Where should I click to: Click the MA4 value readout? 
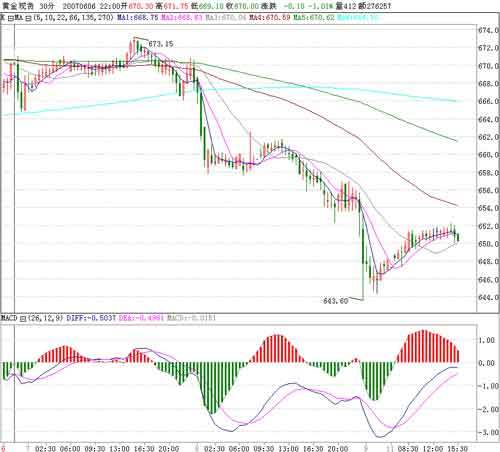pyautogui.click(x=270, y=17)
